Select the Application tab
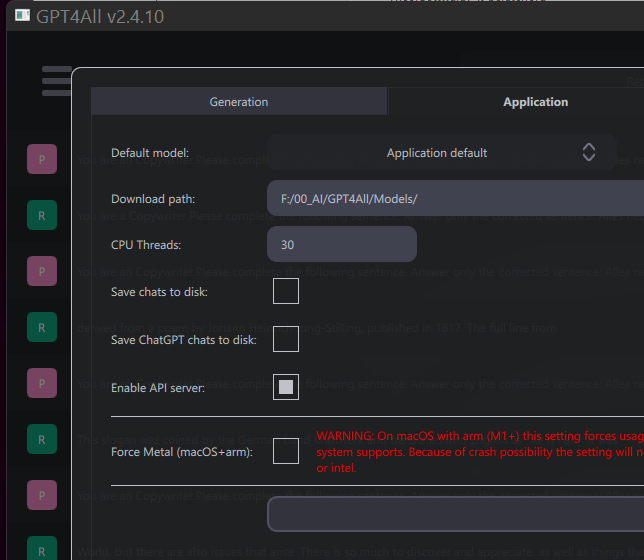This screenshot has width=644, height=560. 535,102
